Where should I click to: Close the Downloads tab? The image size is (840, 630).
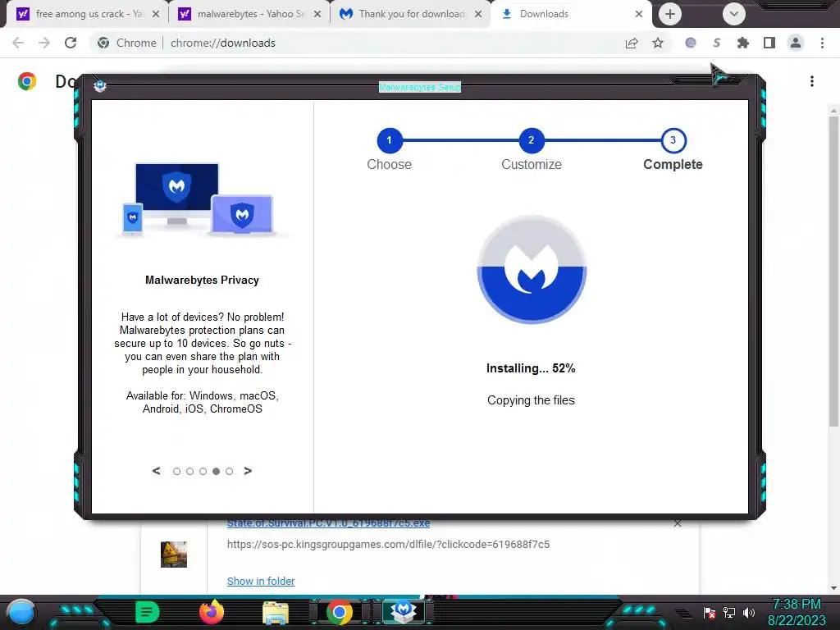638,14
